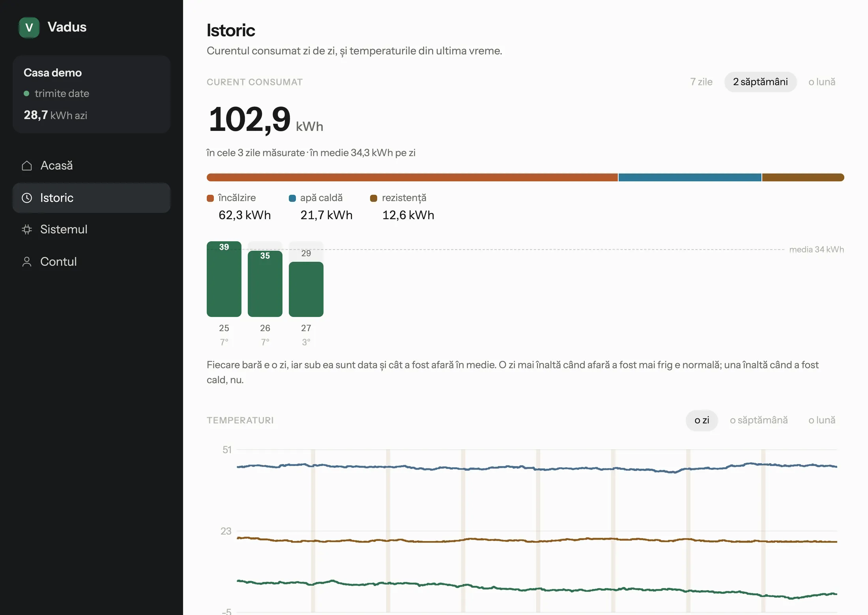Select the Istoric menu item
The image size is (868, 615).
pyautogui.click(x=92, y=198)
